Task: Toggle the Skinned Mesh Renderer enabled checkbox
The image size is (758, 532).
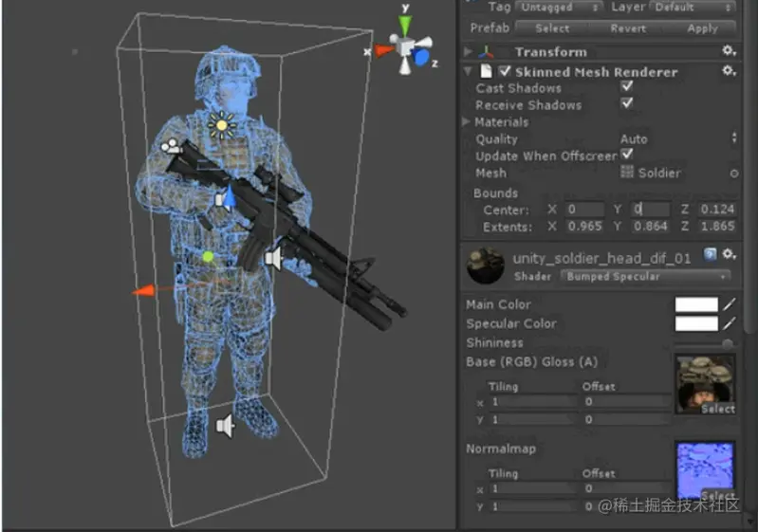Action: pyautogui.click(x=505, y=71)
